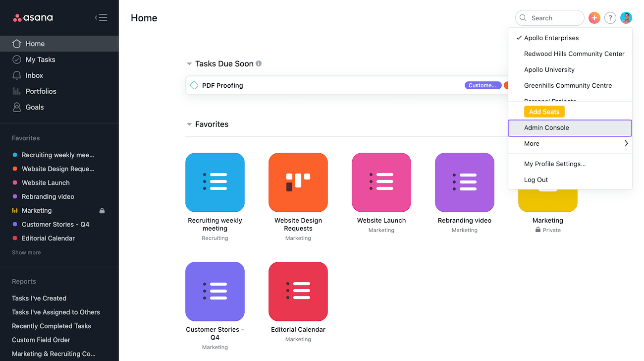
Task: Open My Profile Settings
Action: (570, 164)
